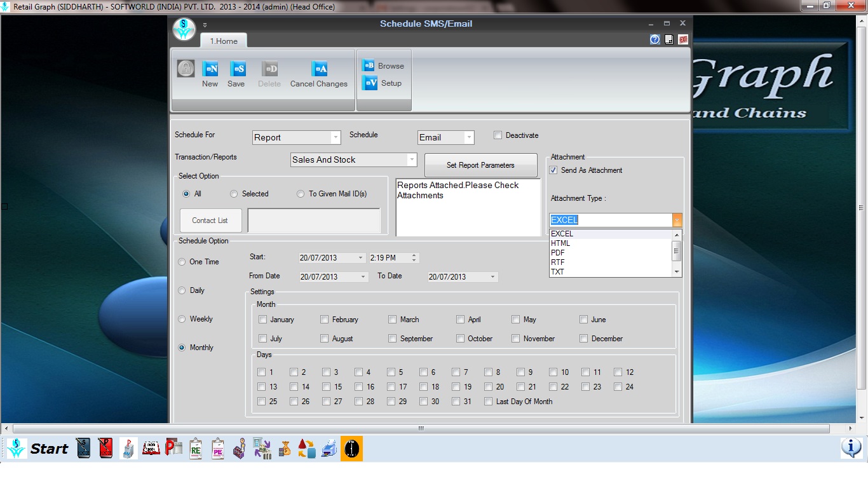Check day 15 in the Days section
Viewport: 868px width, 488px height.
325,386
